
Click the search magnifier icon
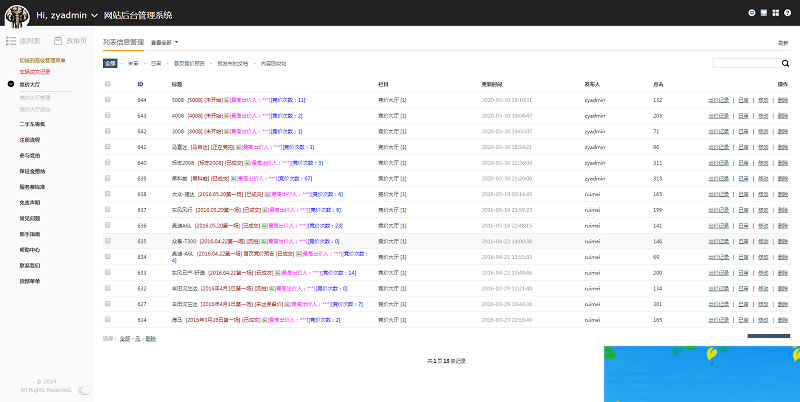pyautogui.click(x=783, y=63)
